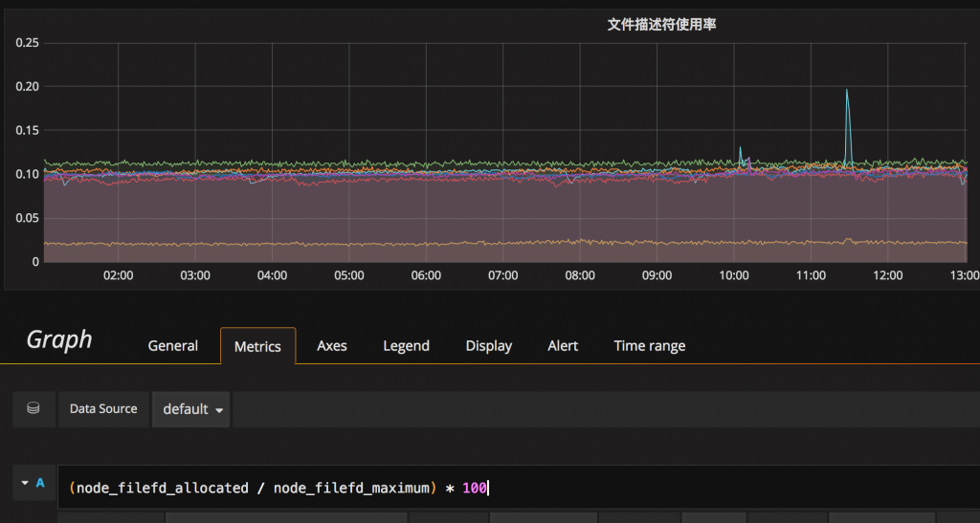
Task: Click the query A letter label
Action: [40, 483]
